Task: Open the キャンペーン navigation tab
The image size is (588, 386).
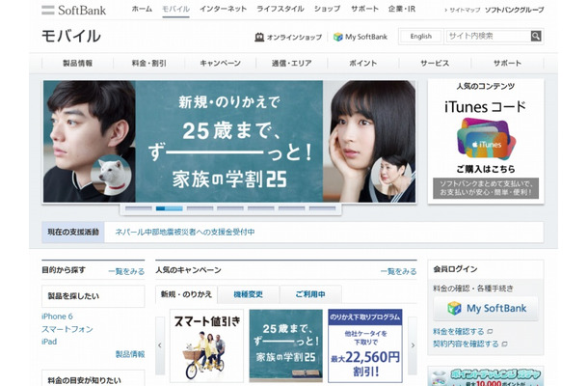Action: coord(220,63)
